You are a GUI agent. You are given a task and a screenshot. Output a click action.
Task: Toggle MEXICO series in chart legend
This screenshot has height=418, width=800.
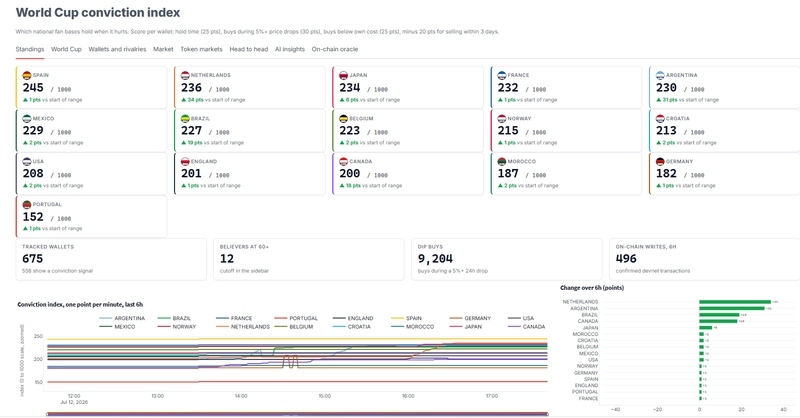point(117,327)
